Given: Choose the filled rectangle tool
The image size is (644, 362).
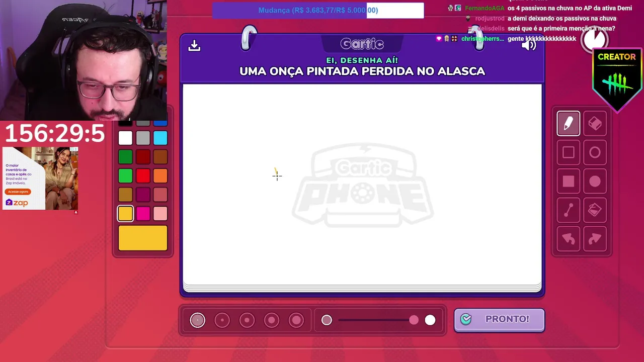Looking at the screenshot, I should coord(568,181).
